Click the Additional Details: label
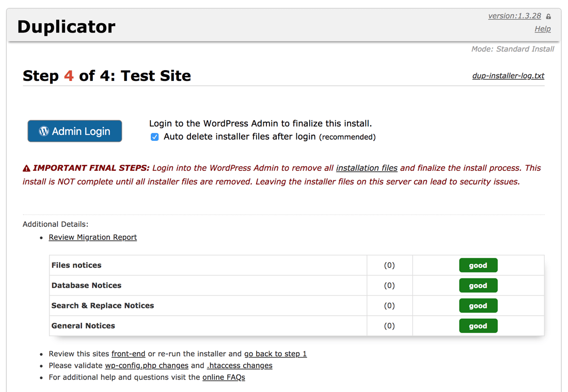 55,224
